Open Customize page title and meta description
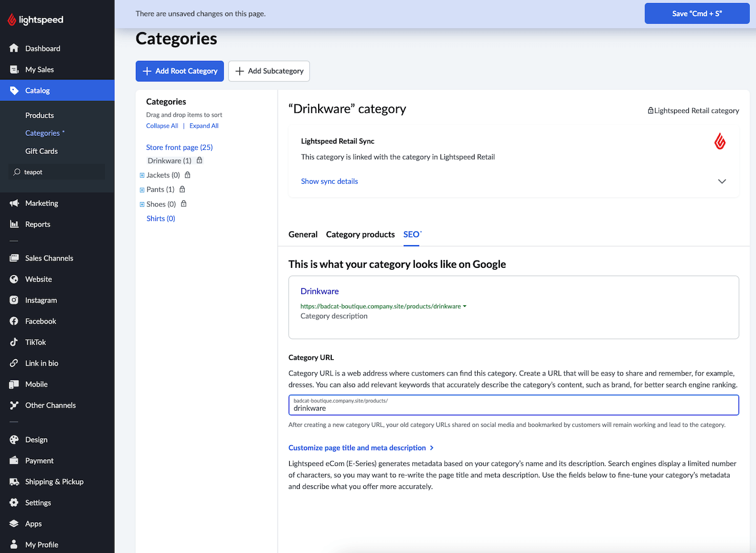 (357, 447)
